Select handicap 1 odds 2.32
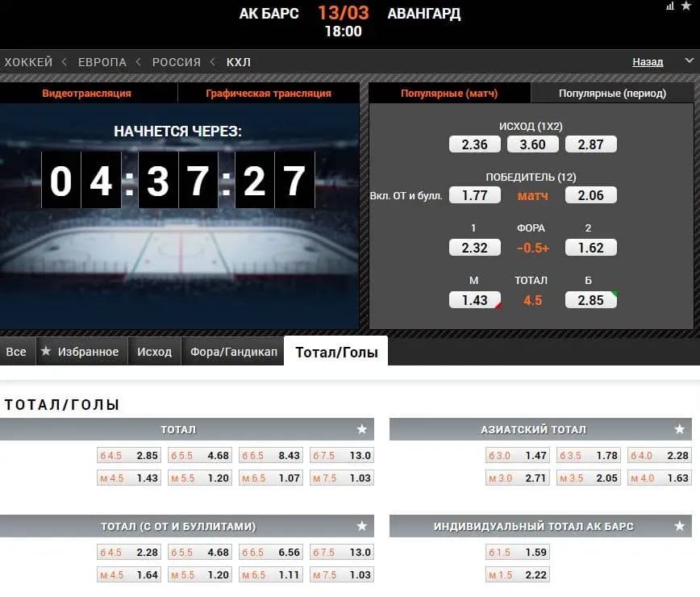 [474, 248]
